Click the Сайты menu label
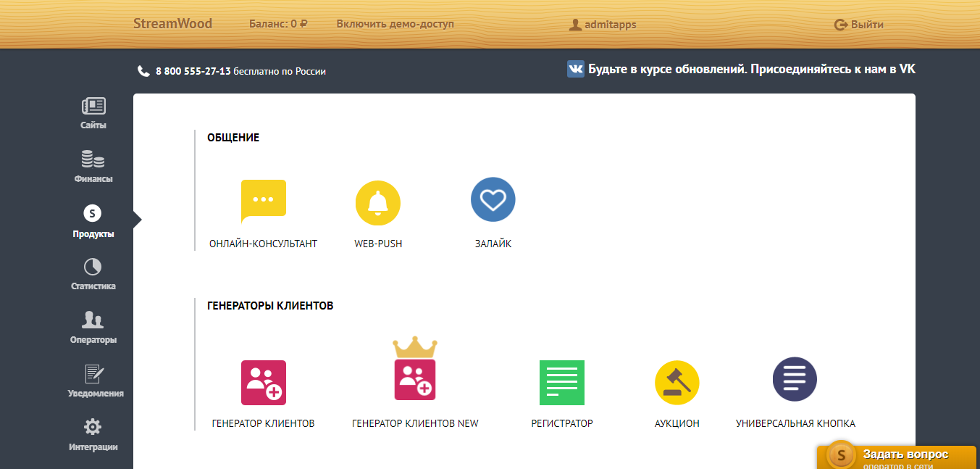 click(x=93, y=125)
